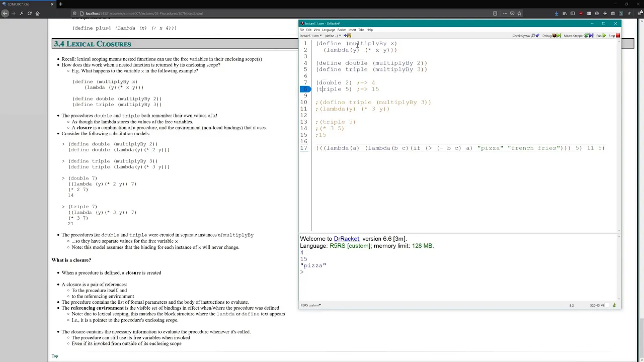Reload the page in Firefox
Image resolution: width=644 pixels, height=362 pixels.
[x=29, y=14]
